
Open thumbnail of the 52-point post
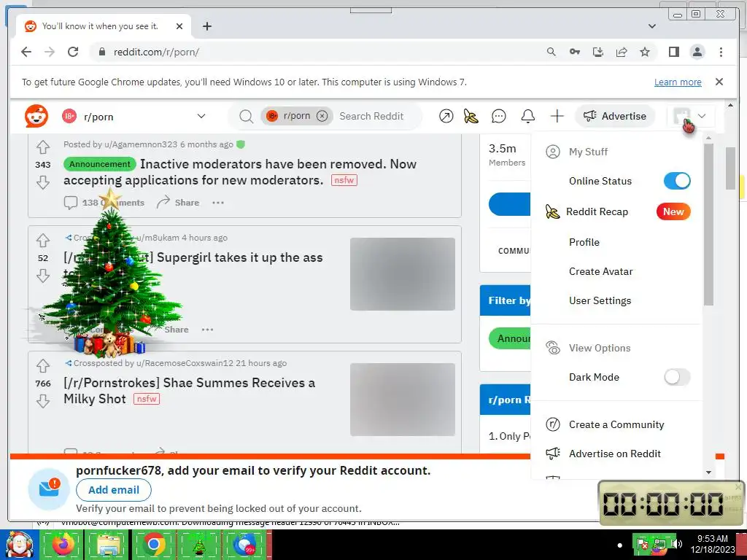click(403, 274)
